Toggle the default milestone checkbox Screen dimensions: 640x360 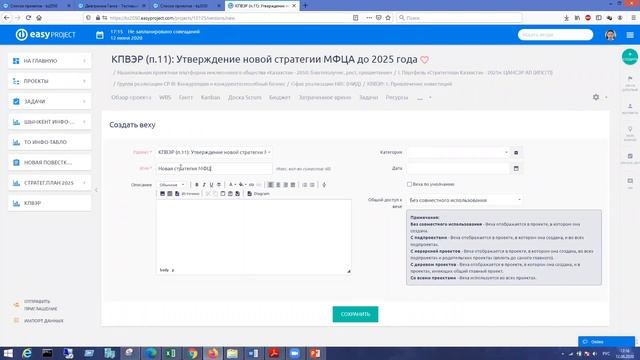pyautogui.click(x=409, y=184)
